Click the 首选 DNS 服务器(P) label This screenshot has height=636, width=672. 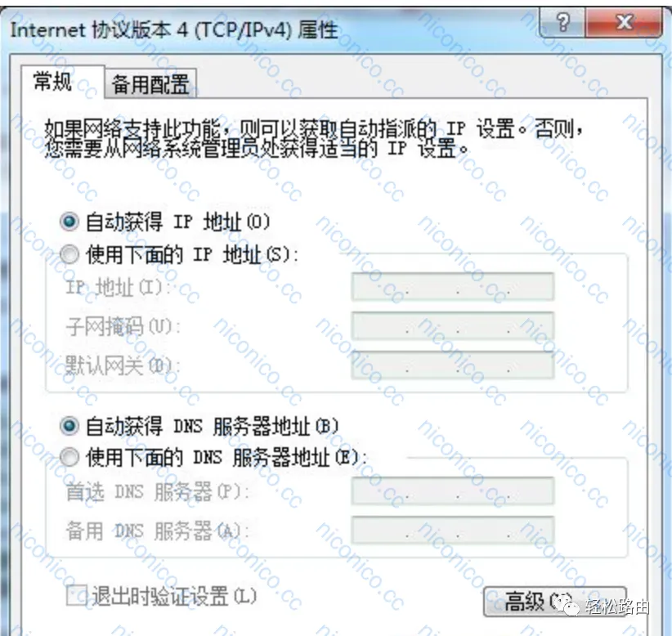click(158, 491)
